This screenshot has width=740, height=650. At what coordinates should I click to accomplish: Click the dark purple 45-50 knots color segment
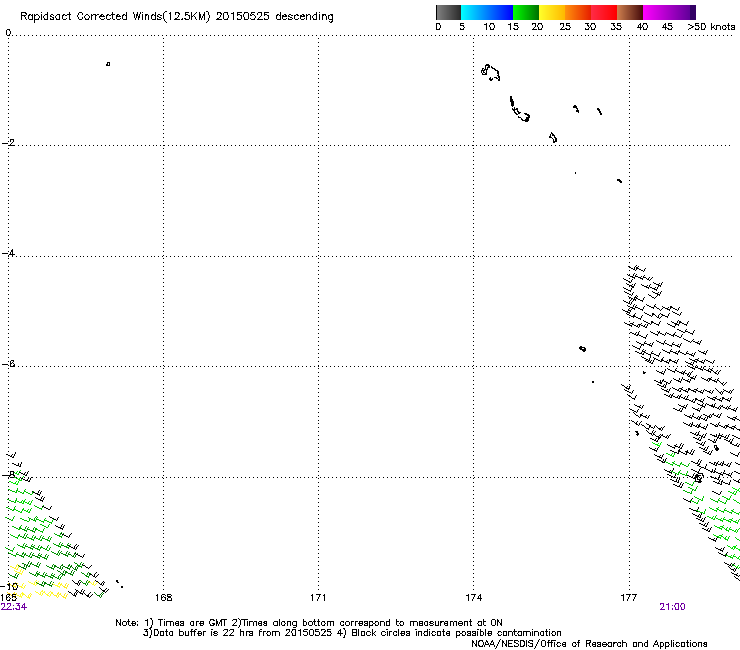pos(682,12)
